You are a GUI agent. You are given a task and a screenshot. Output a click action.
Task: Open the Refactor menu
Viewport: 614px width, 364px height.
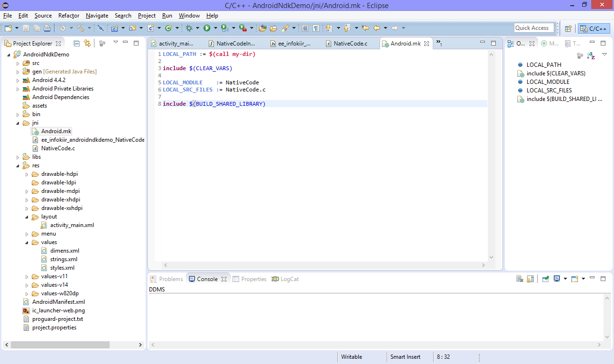[x=69, y=16]
